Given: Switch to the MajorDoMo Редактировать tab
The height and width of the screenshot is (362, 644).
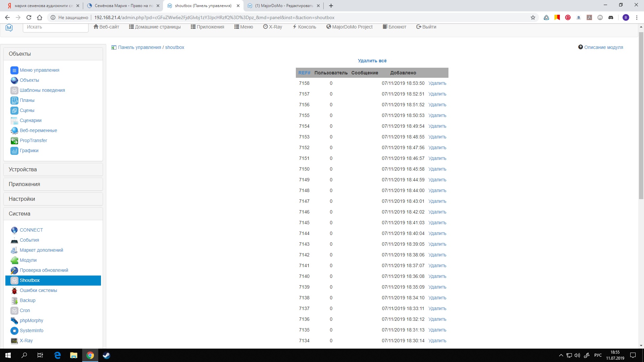Looking at the screenshot, I should tap(283, 6).
